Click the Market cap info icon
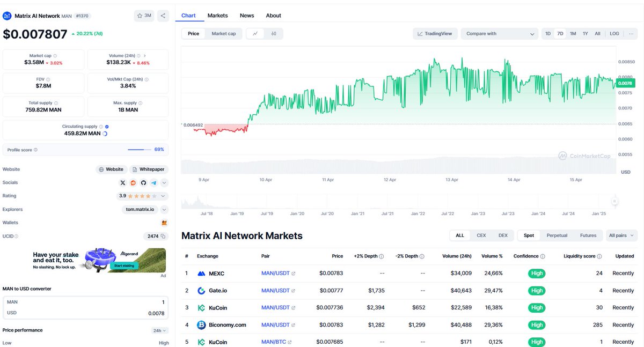The height and width of the screenshot is (347, 644). coord(55,55)
